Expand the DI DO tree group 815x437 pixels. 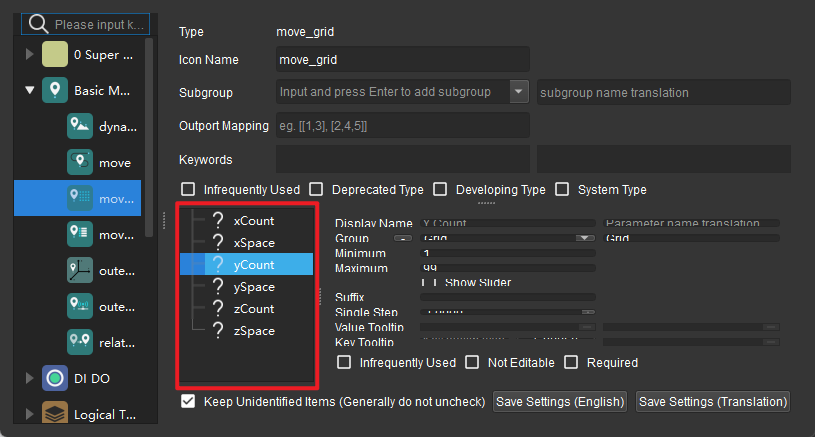[x=29, y=377]
